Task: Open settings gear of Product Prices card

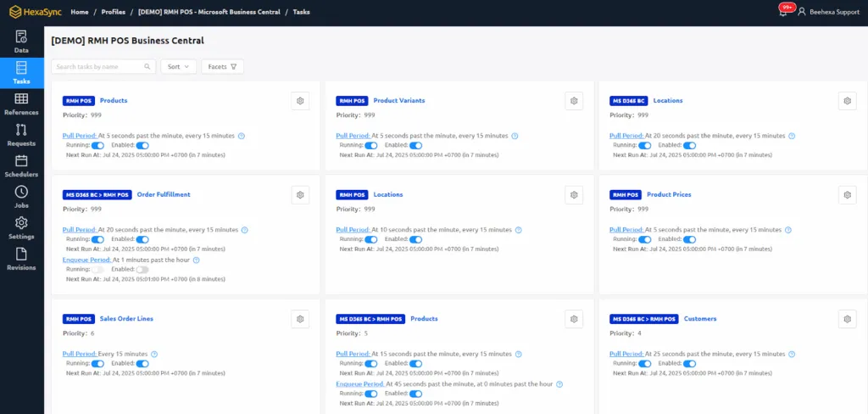Action: click(x=847, y=195)
